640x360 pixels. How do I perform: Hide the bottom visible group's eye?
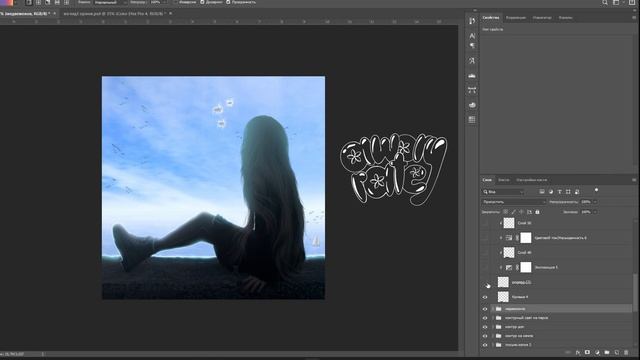485,345
